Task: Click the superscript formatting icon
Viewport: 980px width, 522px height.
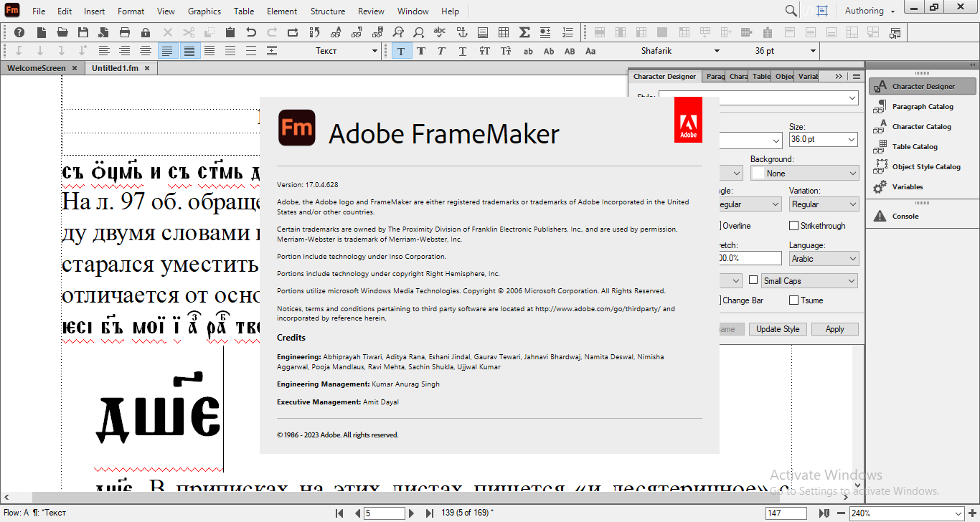Action: (485, 51)
